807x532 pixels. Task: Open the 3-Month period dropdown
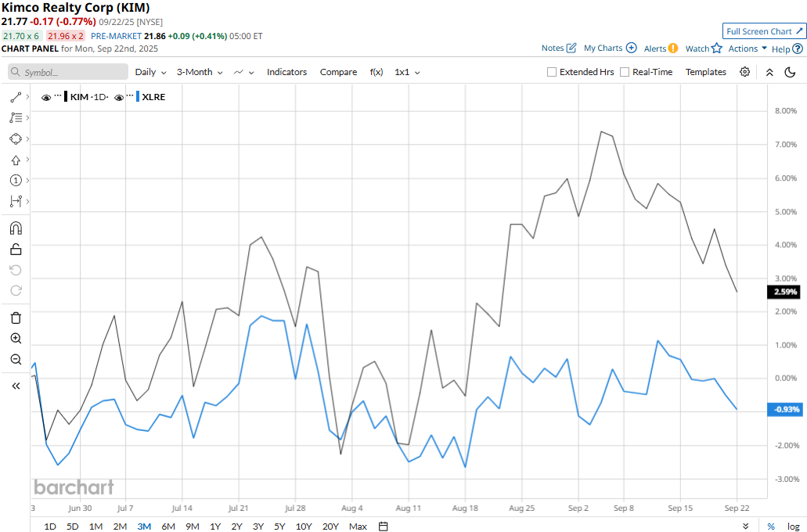click(200, 72)
